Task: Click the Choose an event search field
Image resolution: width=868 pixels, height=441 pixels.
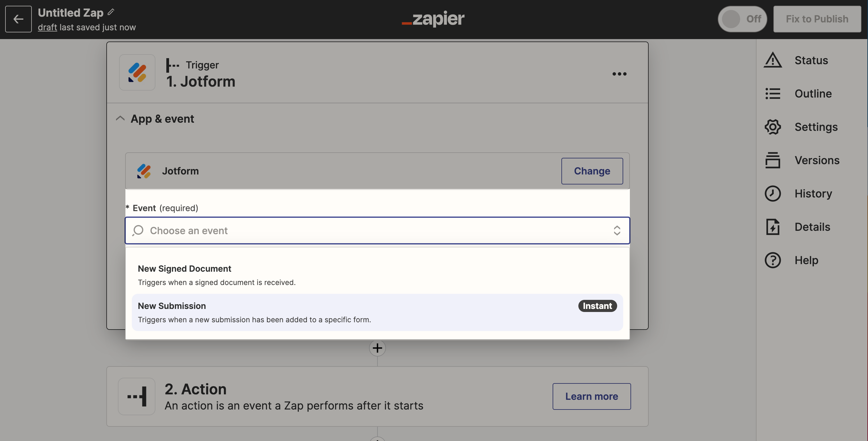Action: point(377,230)
